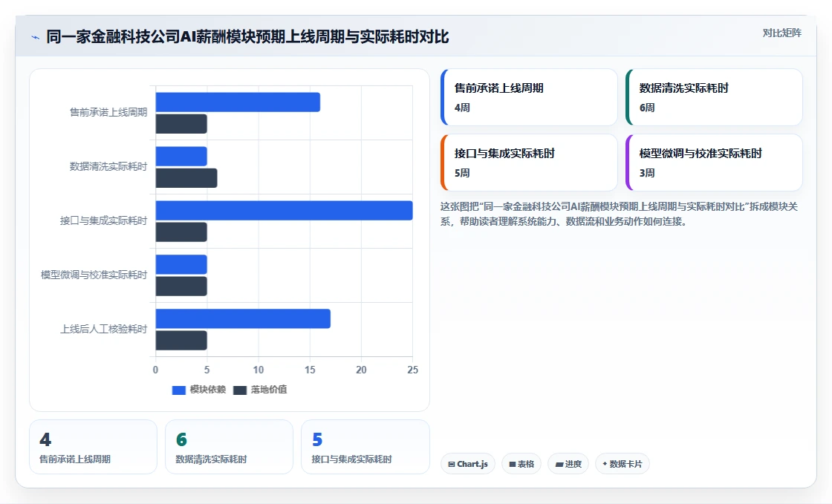Select the 进度 tag chip
This screenshot has width=832, height=504.
(568, 464)
